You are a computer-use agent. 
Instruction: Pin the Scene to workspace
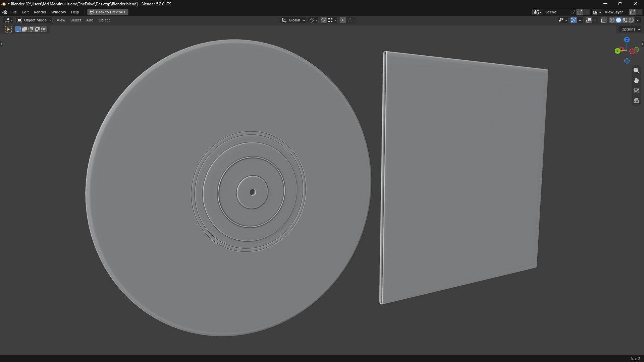pos(573,12)
